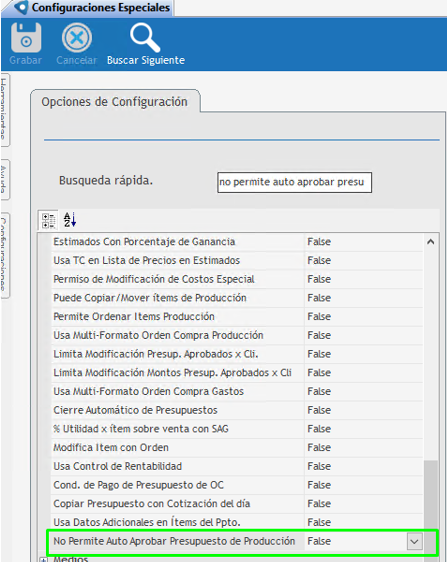Open Opciones de Configuración tab
This screenshot has height=562, width=447.
click(115, 101)
